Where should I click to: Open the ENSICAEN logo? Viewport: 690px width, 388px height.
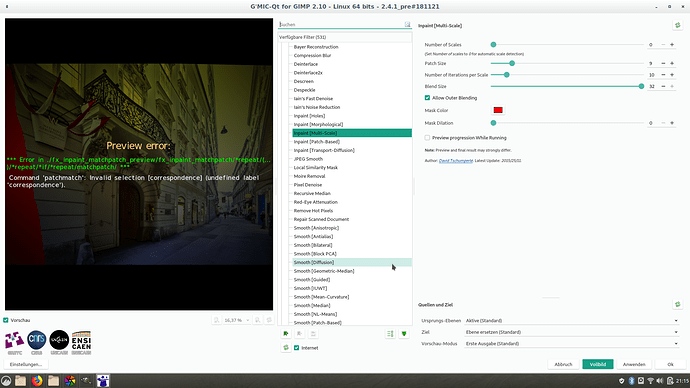(81, 343)
